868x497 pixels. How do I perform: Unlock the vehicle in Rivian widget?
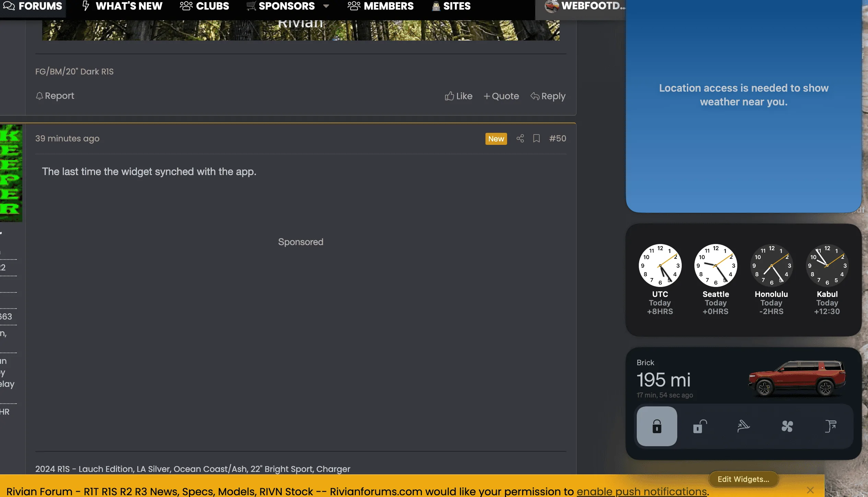(700, 426)
